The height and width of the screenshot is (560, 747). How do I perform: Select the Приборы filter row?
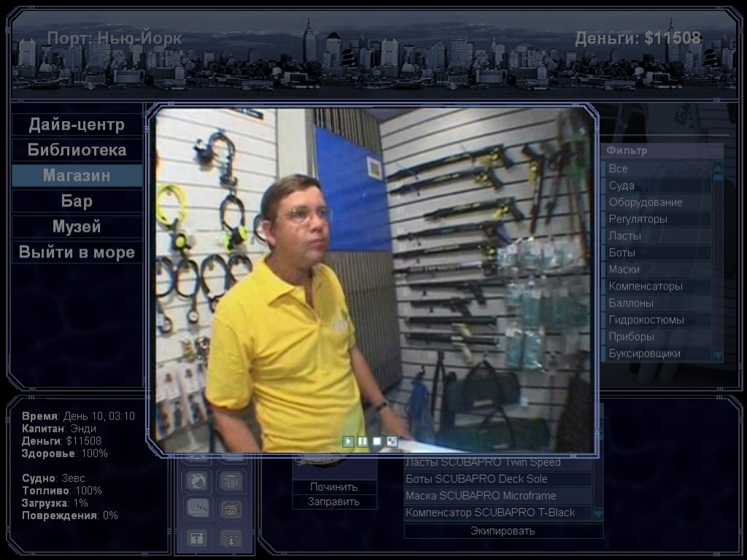click(x=659, y=337)
